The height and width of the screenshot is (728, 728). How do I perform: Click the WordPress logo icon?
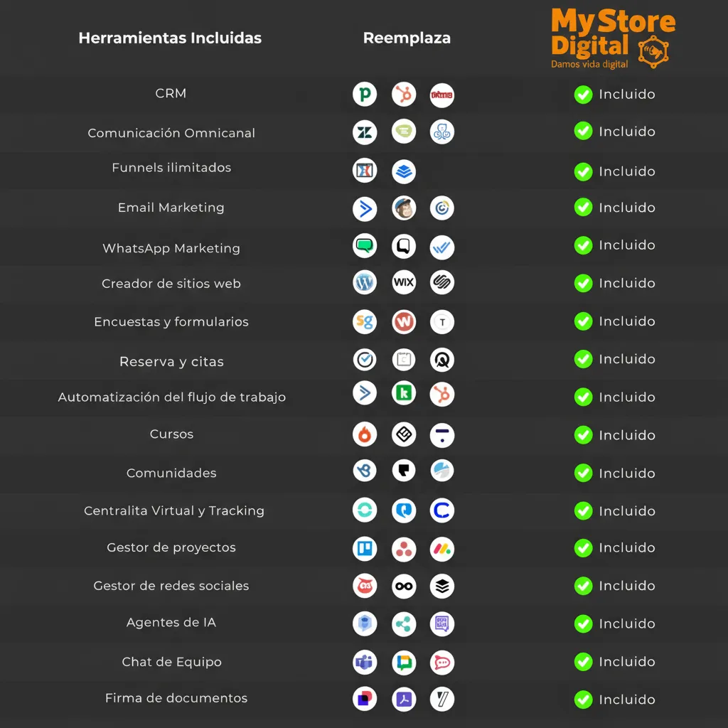365,283
